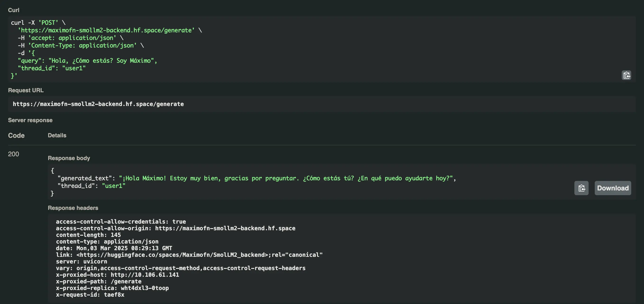The height and width of the screenshot is (304, 644).
Task: Copy the curl command to clipboard
Action: point(626,75)
